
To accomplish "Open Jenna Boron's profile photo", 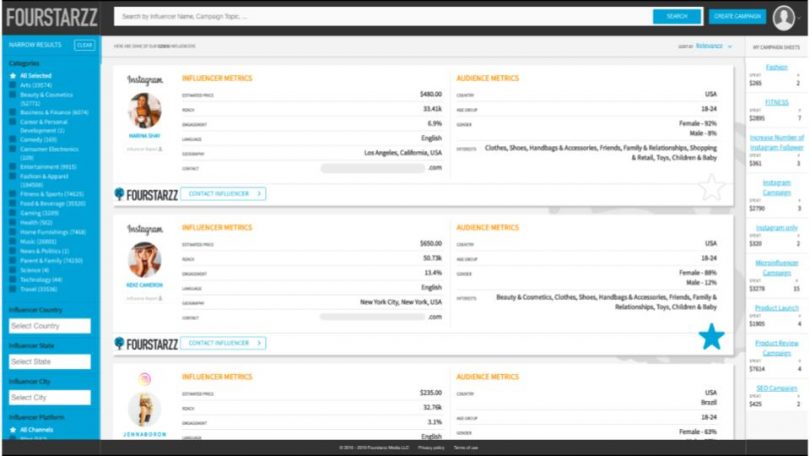I will coord(145,410).
